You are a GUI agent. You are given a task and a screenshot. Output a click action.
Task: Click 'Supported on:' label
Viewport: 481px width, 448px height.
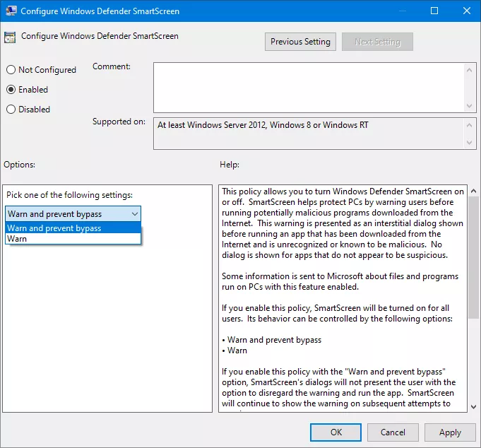pos(119,122)
